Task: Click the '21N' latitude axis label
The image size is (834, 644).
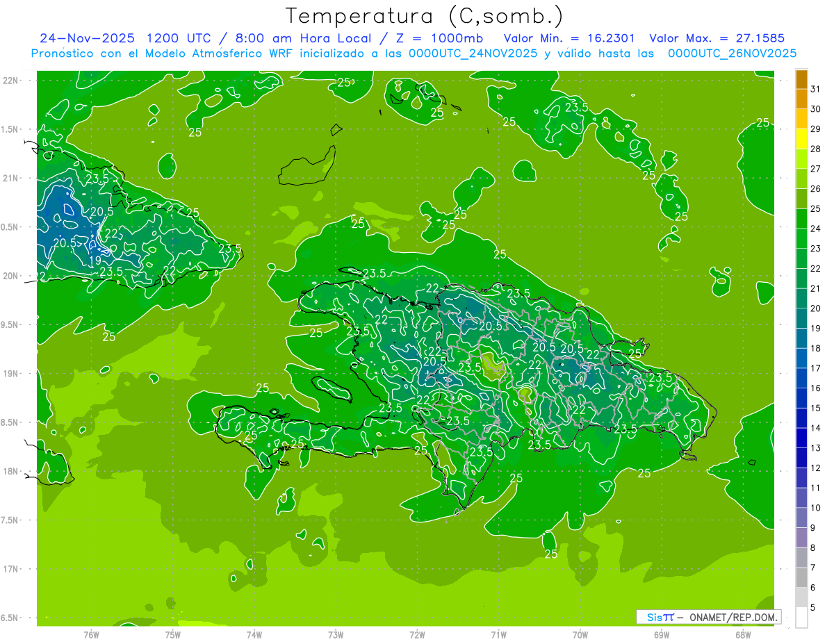Action: point(10,179)
